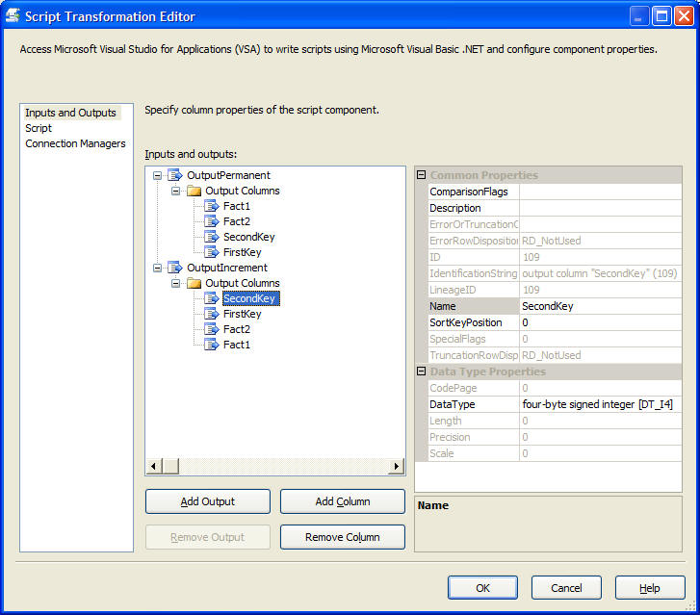700x615 pixels.
Task: Collapse the Data Type Properties section
Action: (421, 372)
